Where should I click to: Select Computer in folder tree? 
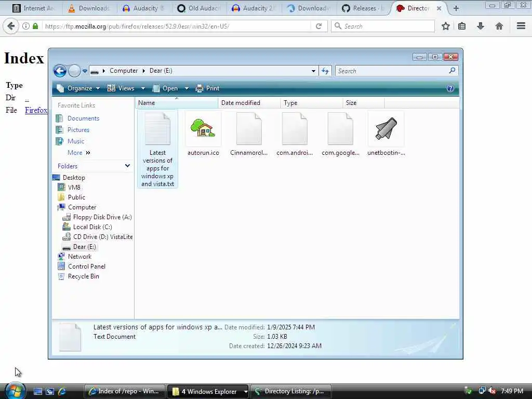pyautogui.click(x=82, y=207)
